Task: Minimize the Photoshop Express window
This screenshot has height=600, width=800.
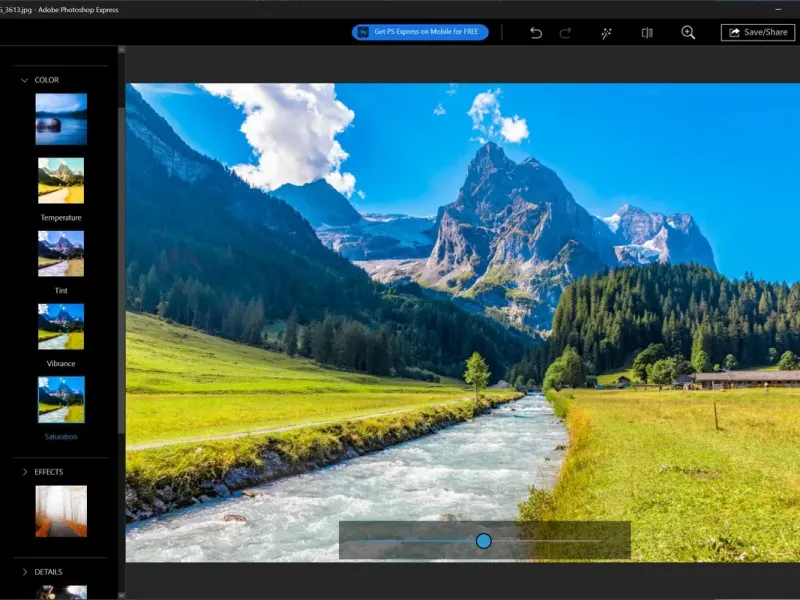Action: click(x=778, y=9)
